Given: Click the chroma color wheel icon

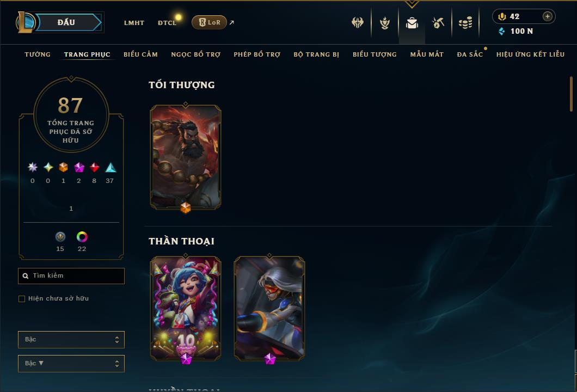Looking at the screenshot, I should point(82,237).
